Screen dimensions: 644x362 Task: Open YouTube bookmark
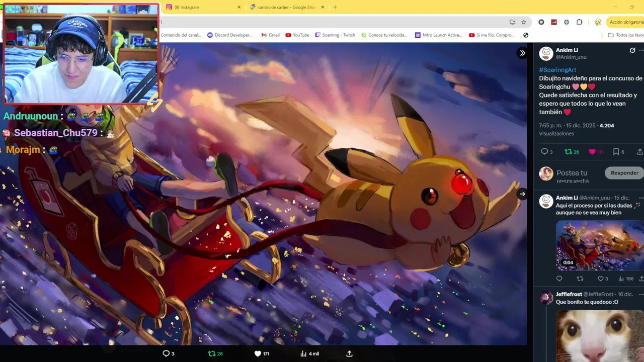297,35
